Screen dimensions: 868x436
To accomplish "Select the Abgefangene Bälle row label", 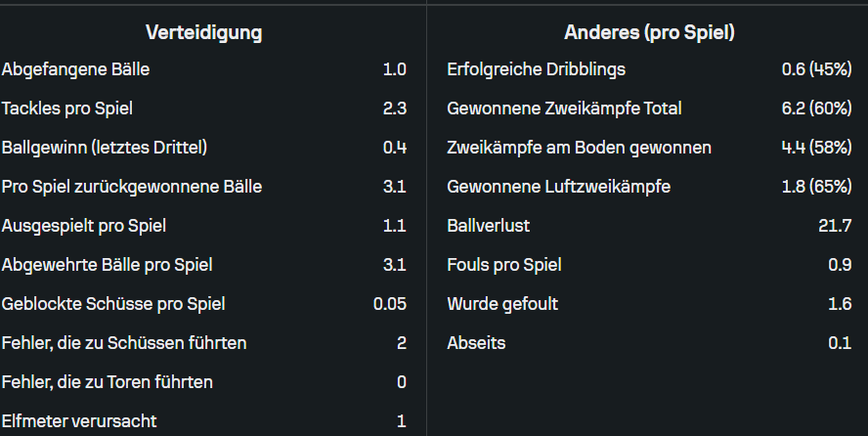I will pos(75,69).
